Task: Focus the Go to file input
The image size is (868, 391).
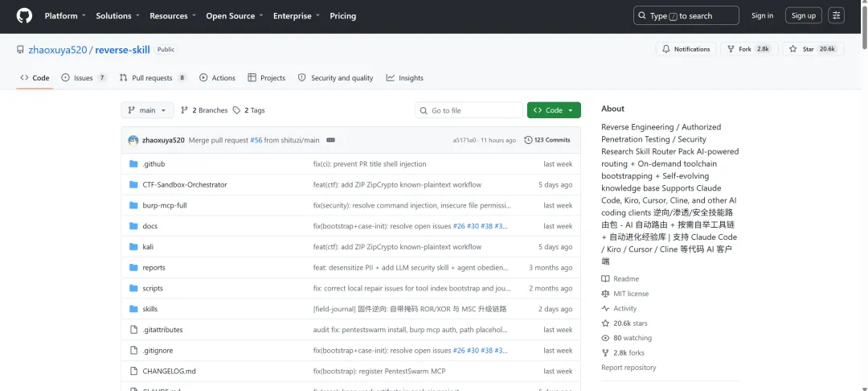Action: click(469, 110)
